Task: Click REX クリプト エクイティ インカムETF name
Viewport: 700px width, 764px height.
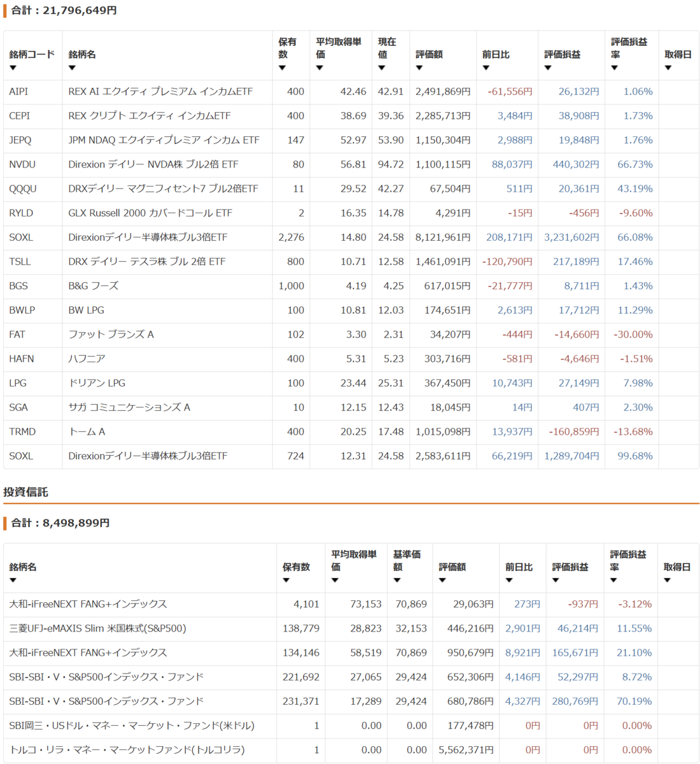Action: (150, 116)
